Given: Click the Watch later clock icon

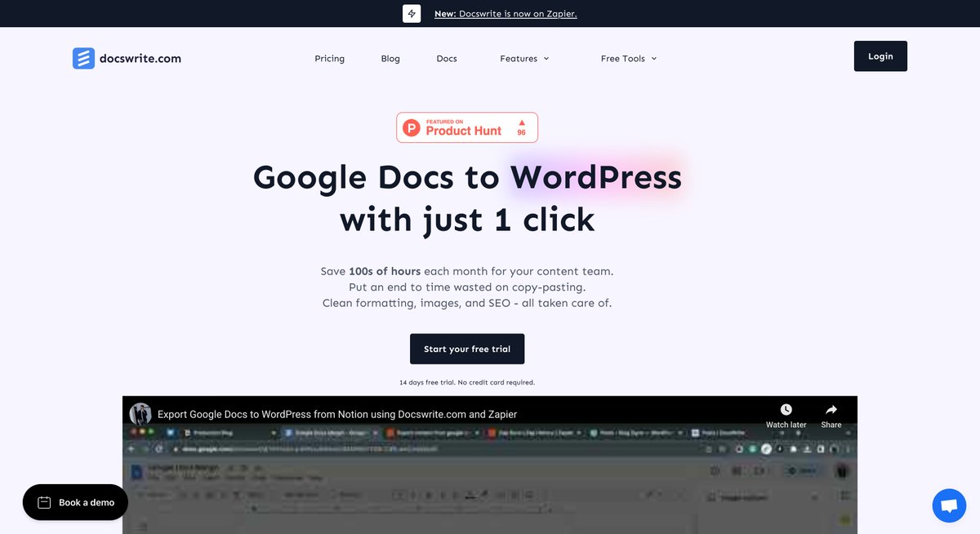Looking at the screenshot, I should (x=786, y=410).
